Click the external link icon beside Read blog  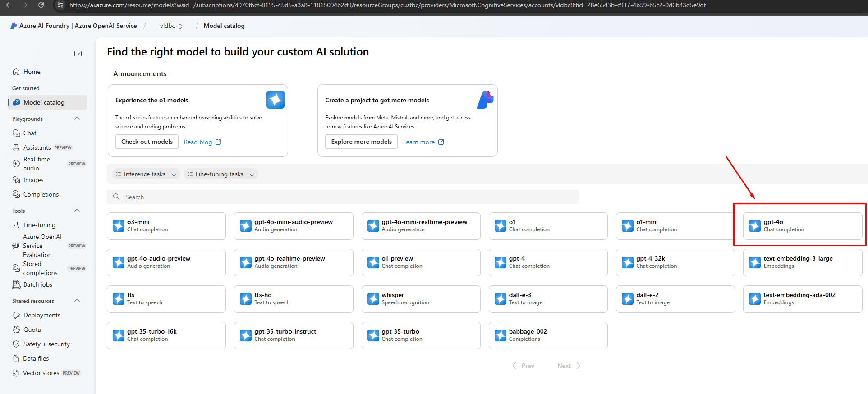(218, 142)
